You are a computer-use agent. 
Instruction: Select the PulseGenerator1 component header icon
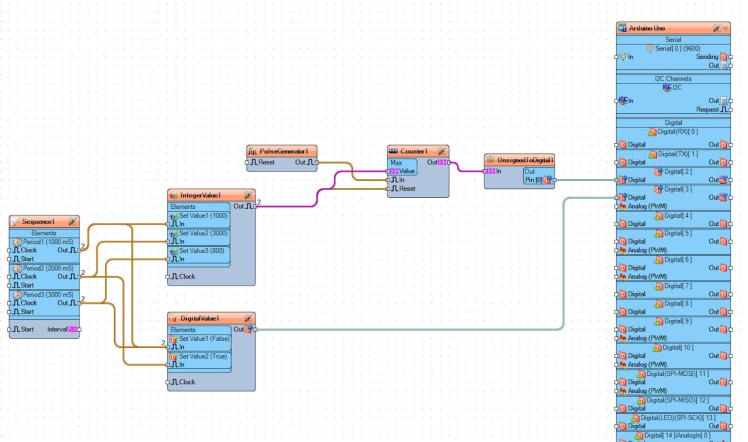(x=252, y=151)
